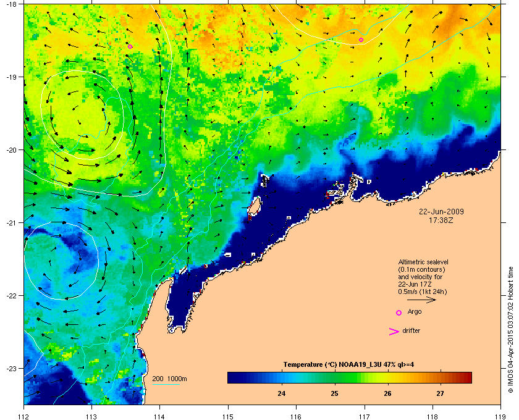
Task: Click the dark red end of colorbar
Action: [x=468, y=377]
